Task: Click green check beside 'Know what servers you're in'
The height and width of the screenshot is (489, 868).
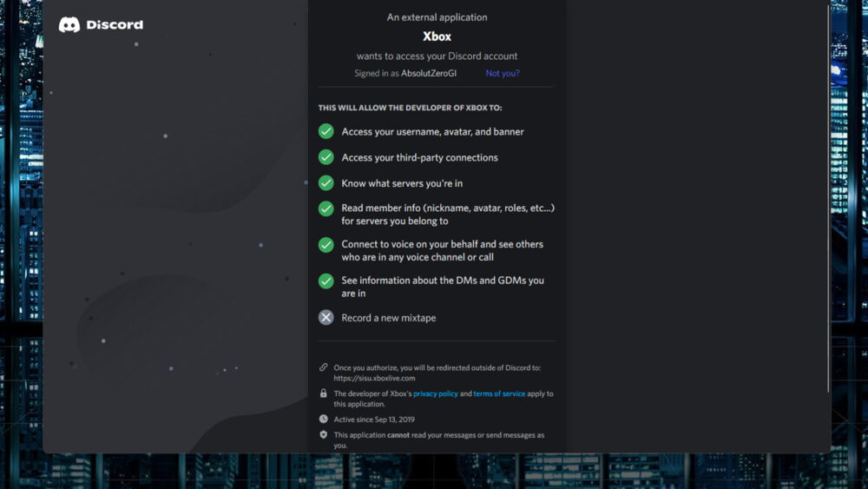Action: click(x=326, y=182)
